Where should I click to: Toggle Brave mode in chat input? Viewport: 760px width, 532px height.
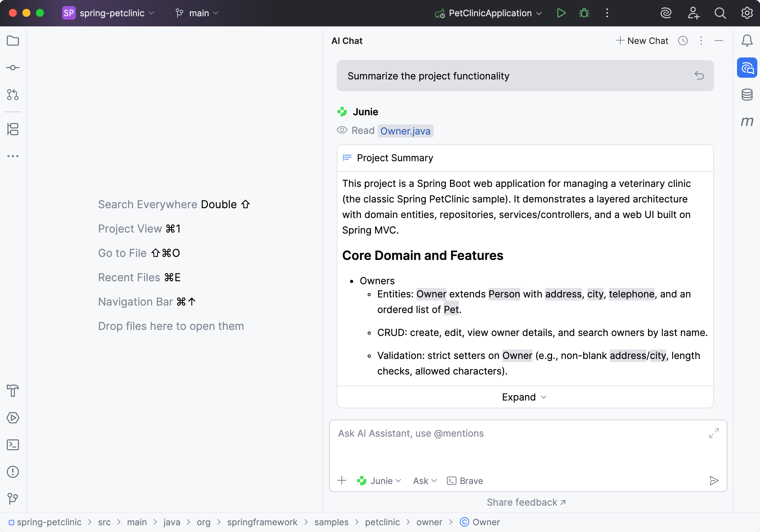[465, 481]
